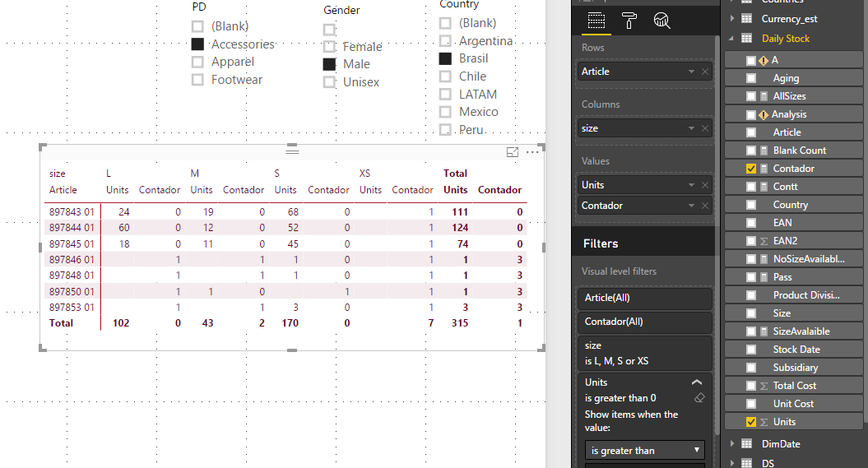
Task: Click the Article row header in matrix
Action: tap(63, 190)
